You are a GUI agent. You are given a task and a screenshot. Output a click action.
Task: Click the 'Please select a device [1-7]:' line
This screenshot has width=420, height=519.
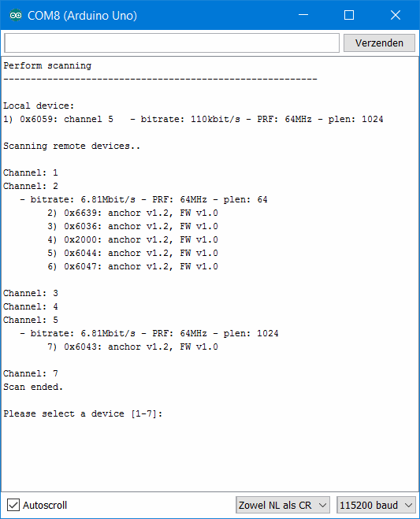point(83,413)
